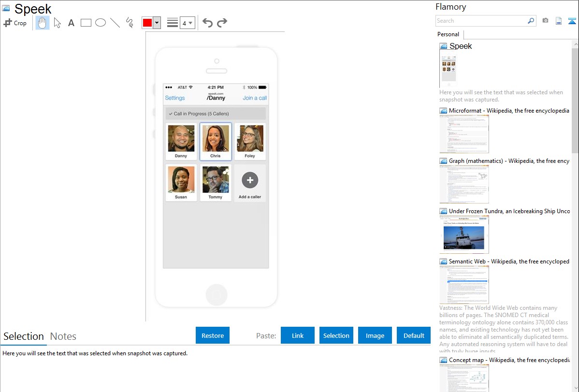Choose the arrow pointer tool

[x=57, y=23]
